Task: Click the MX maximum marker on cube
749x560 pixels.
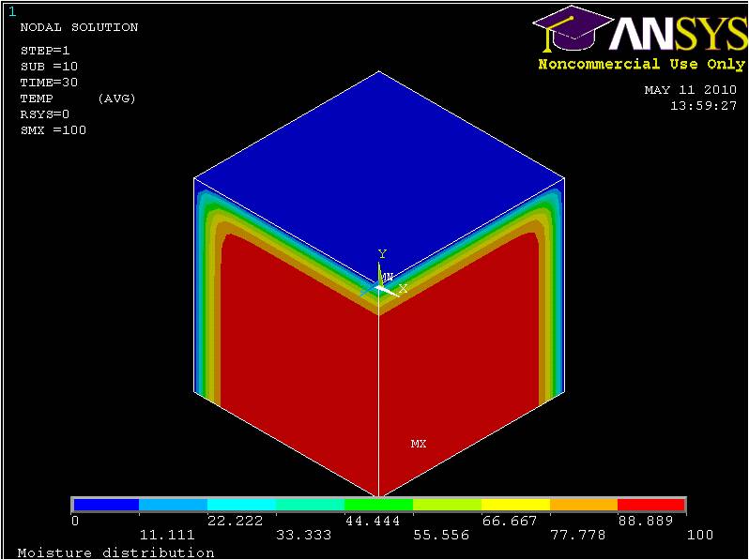Action: click(x=419, y=444)
